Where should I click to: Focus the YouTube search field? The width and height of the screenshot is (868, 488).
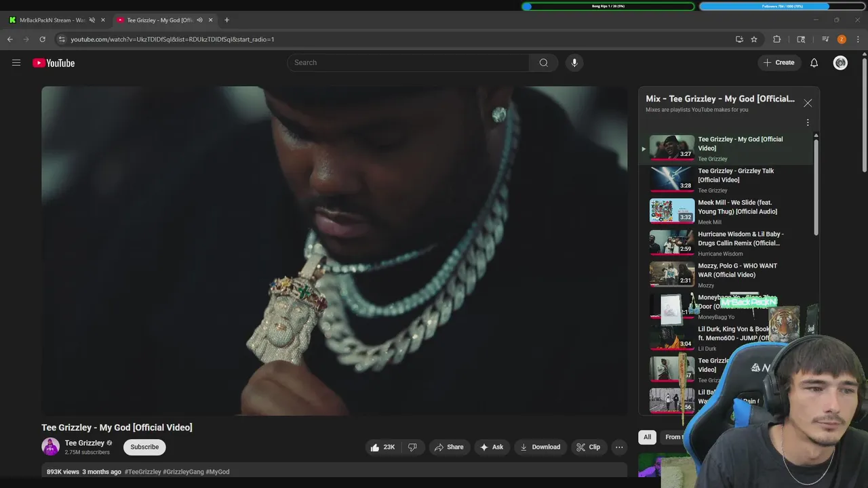(408, 62)
